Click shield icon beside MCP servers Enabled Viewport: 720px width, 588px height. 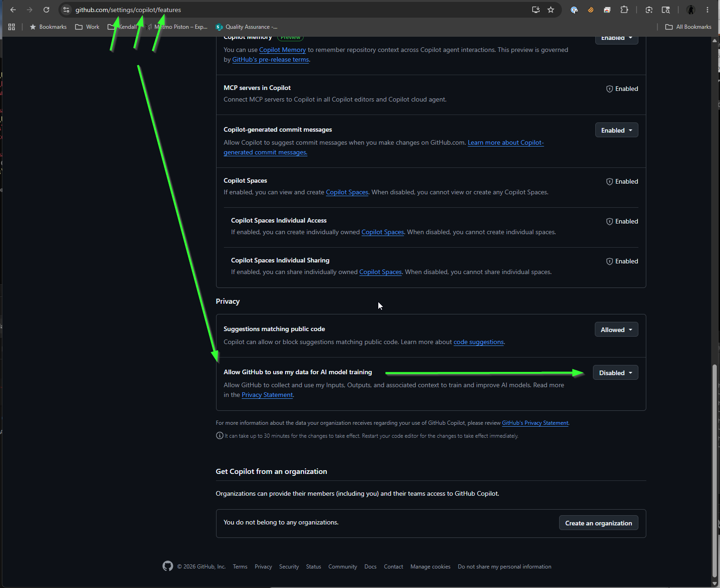[x=610, y=89]
